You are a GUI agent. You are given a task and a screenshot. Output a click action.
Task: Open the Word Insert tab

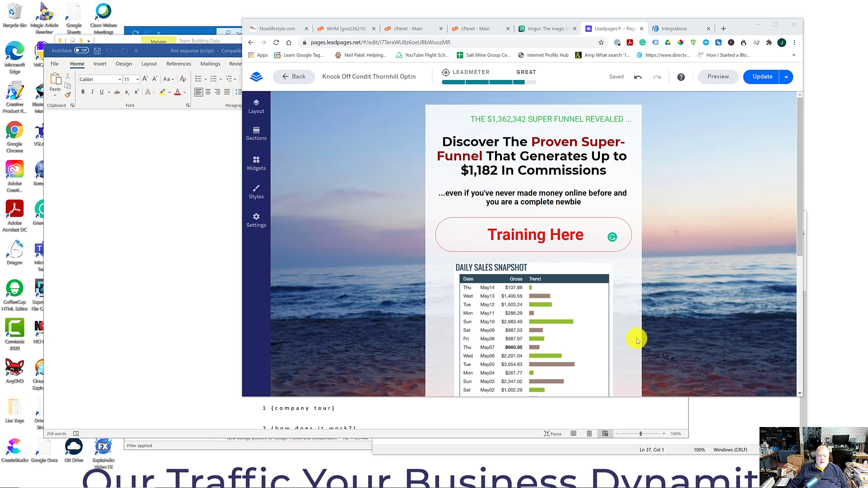pos(100,64)
